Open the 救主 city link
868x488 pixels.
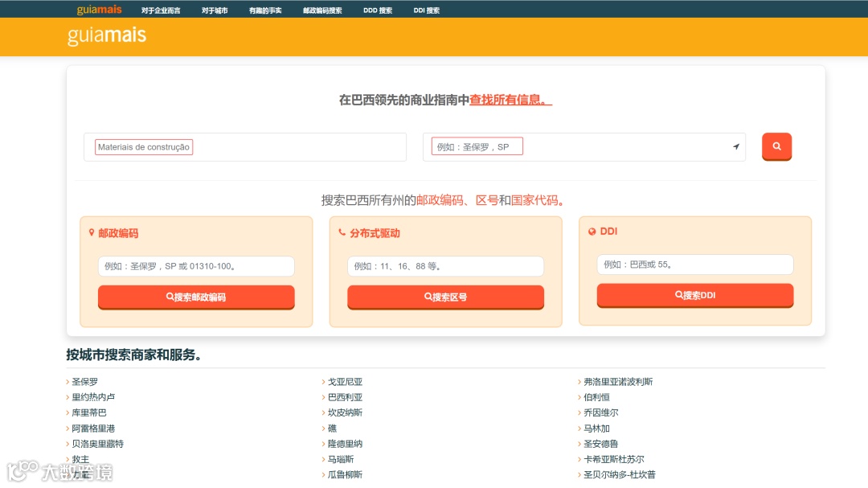coord(80,459)
